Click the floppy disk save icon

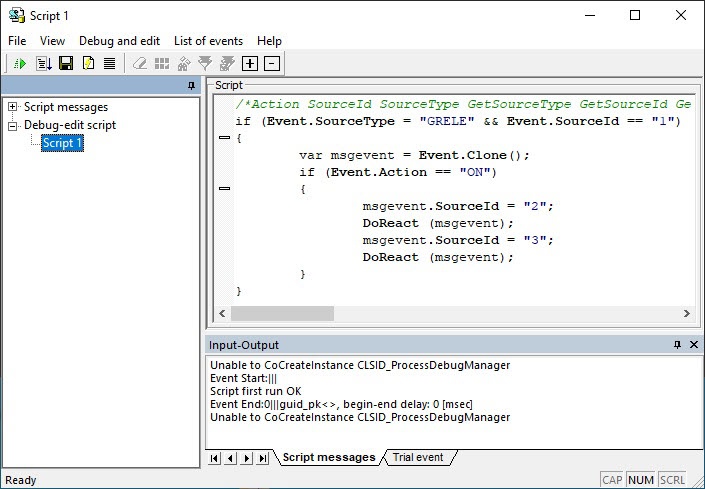pyautogui.click(x=66, y=64)
